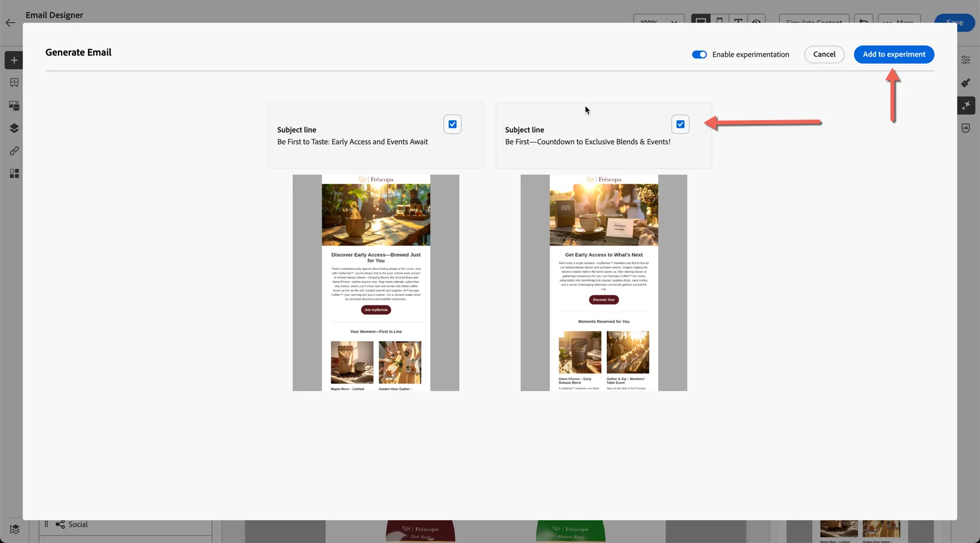Open the add components plus icon
The image size is (980, 543).
click(14, 60)
